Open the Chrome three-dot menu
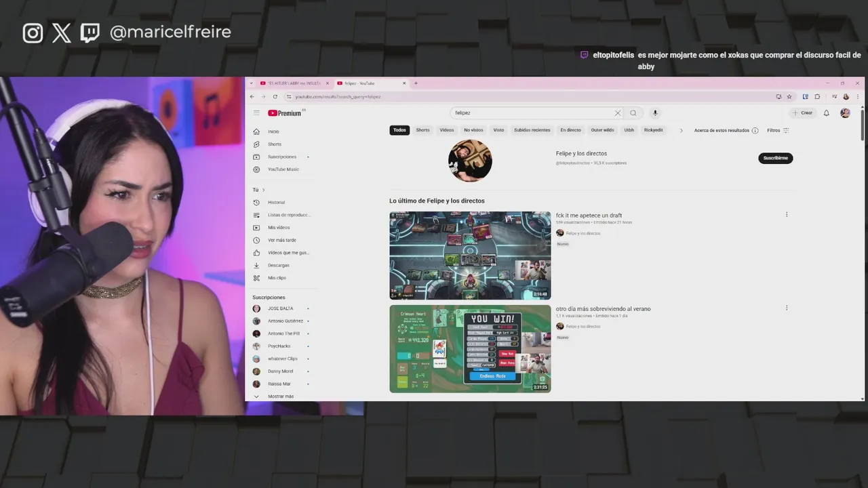 [857, 97]
